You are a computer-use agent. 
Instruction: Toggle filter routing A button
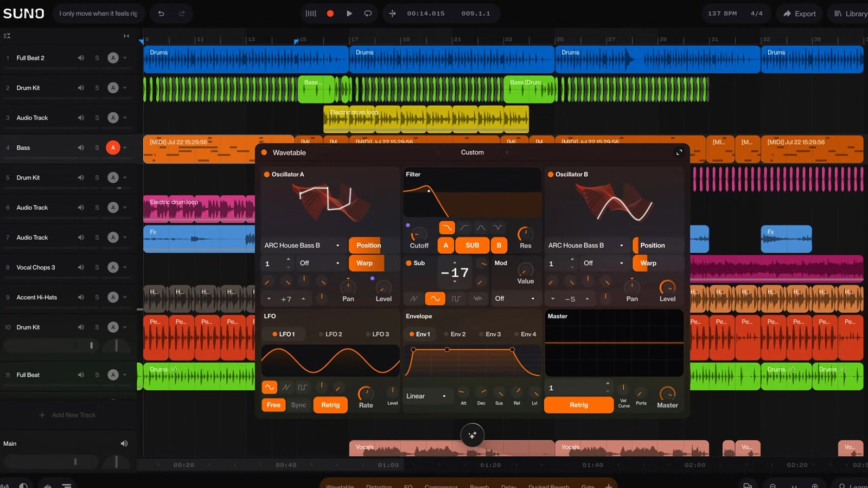446,245
